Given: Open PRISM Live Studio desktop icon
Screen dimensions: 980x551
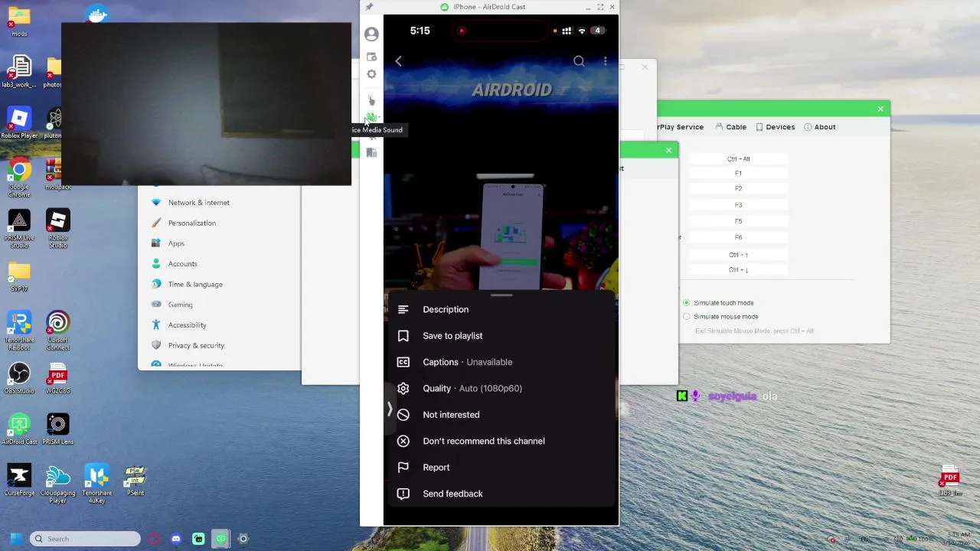Looking at the screenshot, I should coord(19,229).
